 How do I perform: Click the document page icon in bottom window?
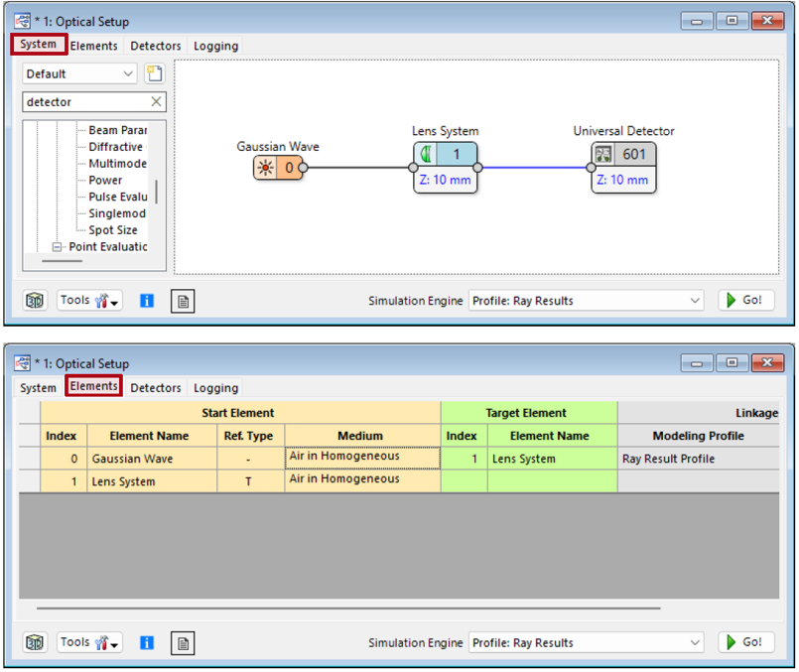point(182,643)
